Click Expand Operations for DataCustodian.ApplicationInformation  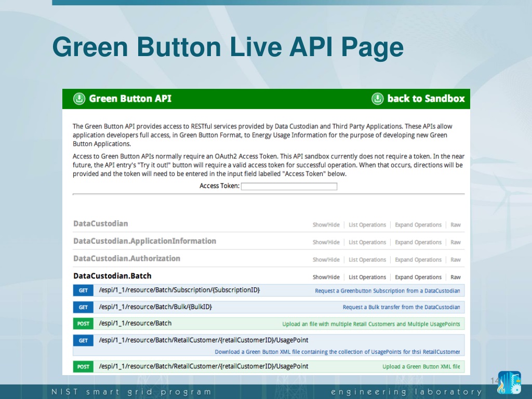pyautogui.click(x=418, y=242)
